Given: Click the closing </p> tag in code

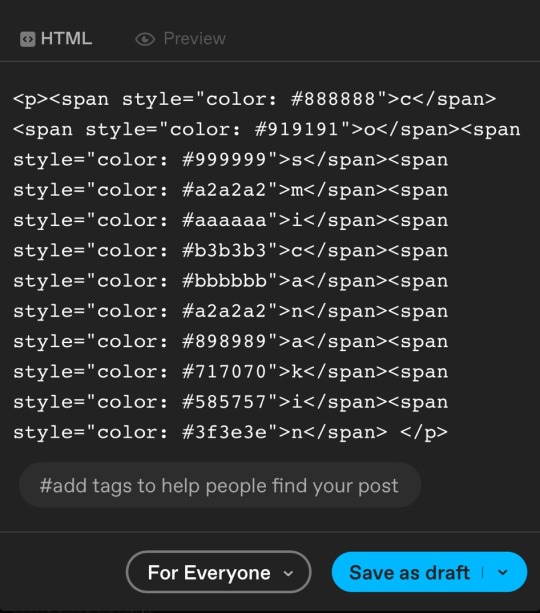Looking at the screenshot, I should coord(424,433).
